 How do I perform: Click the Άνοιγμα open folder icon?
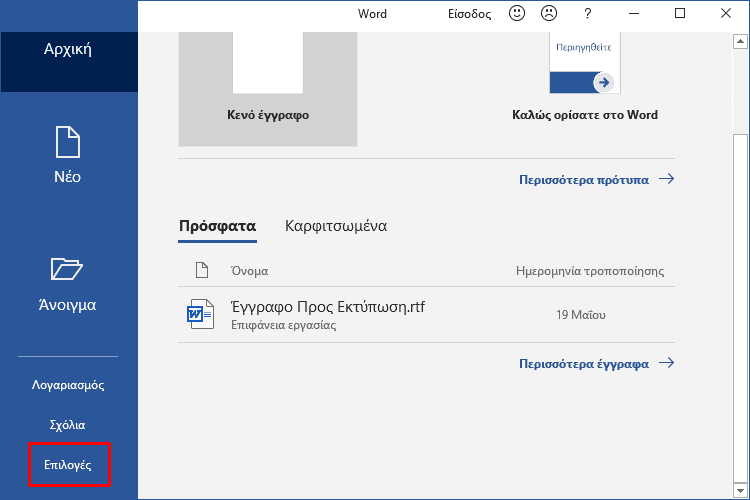(66, 268)
